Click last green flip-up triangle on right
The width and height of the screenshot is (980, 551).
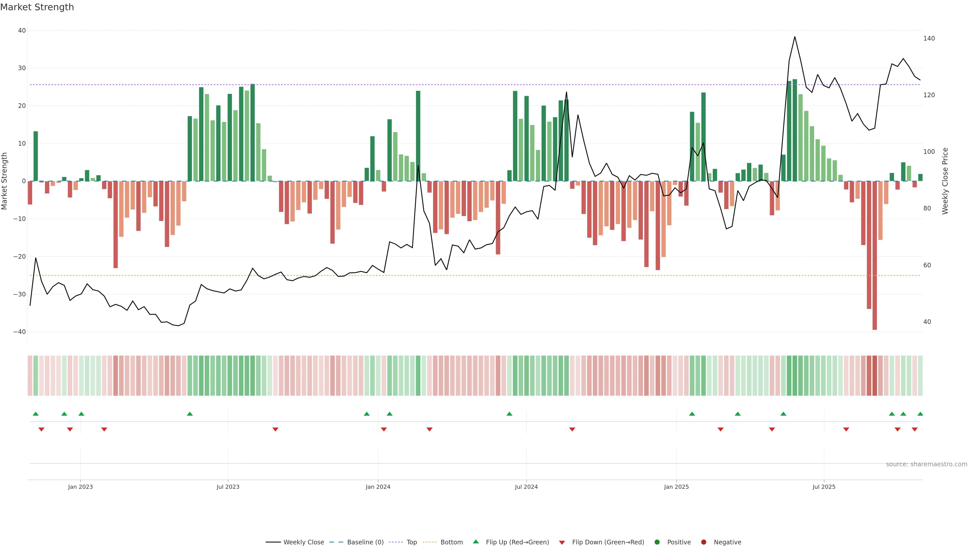point(920,414)
